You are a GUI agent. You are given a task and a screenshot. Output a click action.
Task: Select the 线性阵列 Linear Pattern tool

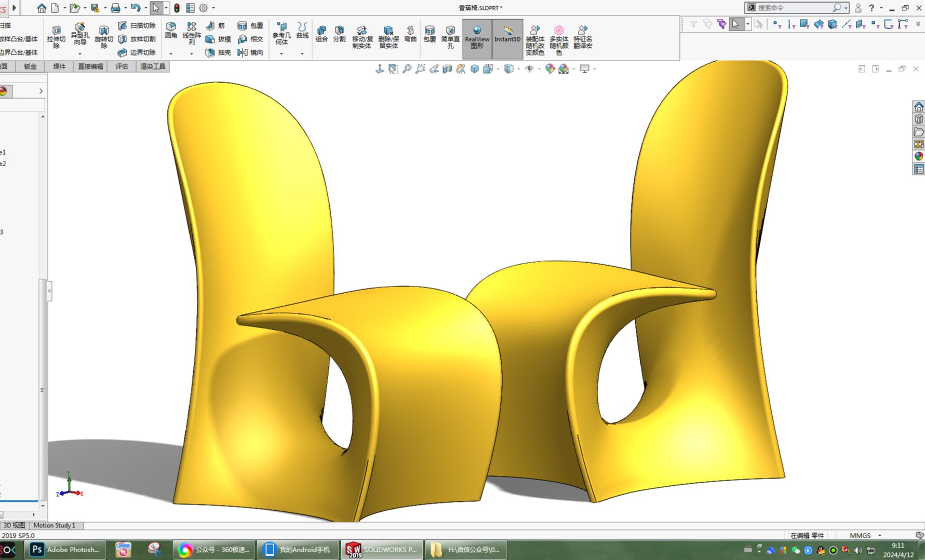[192, 33]
